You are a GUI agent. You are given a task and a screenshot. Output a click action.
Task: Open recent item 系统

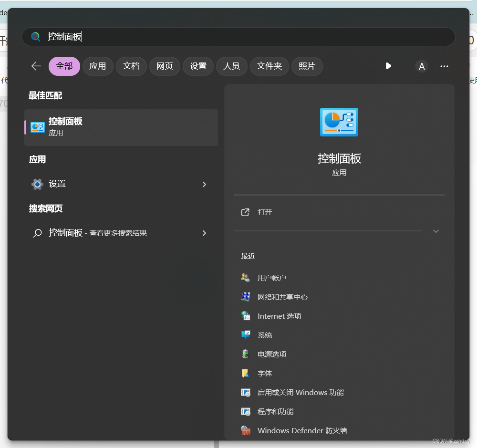(265, 335)
